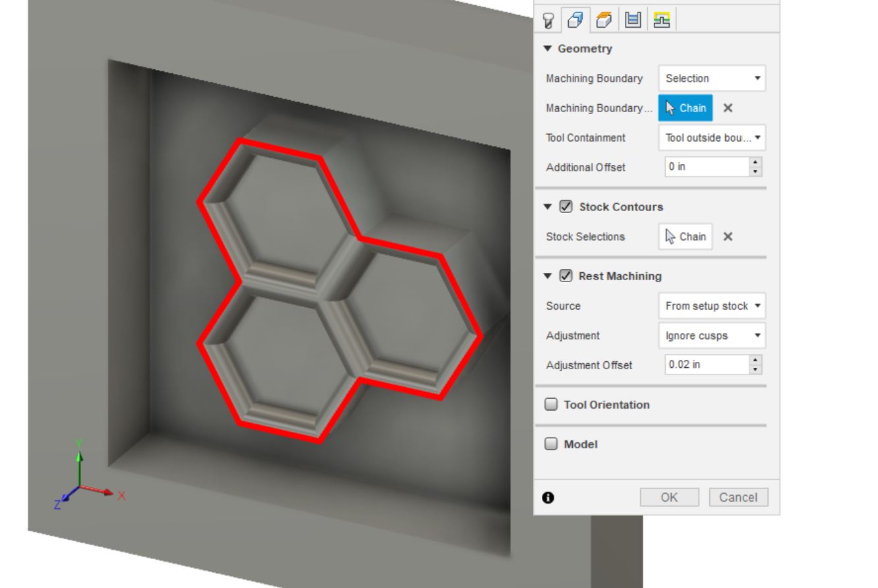Open the Machining Boundary Selection dropdown

[x=712, y=78]
